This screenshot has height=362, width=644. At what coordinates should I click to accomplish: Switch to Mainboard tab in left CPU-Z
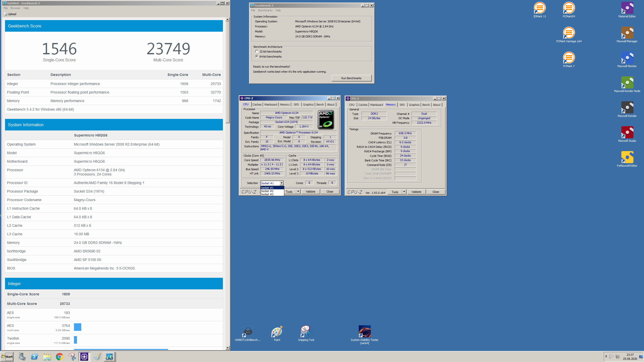pos(270,105)
